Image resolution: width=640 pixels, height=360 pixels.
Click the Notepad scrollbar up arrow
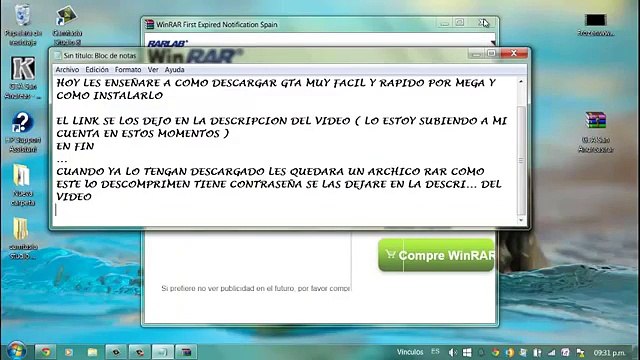coord(521,82)
